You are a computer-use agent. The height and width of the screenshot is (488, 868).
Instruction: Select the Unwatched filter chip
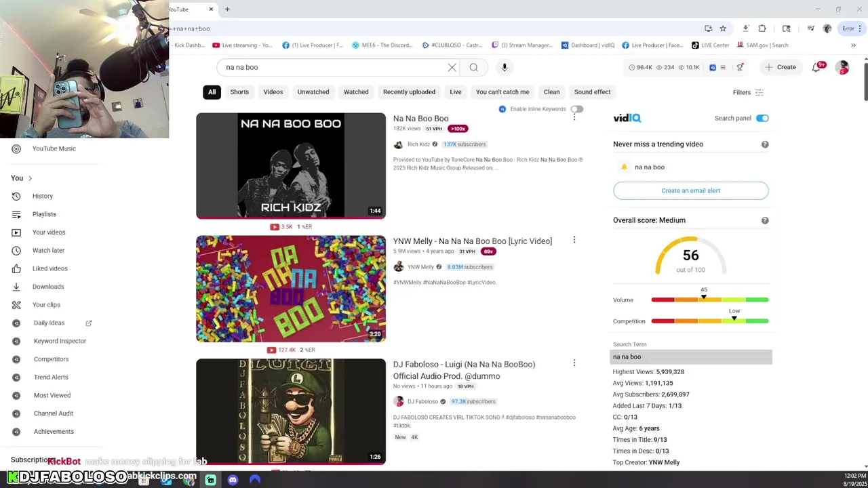coord(313,92)
